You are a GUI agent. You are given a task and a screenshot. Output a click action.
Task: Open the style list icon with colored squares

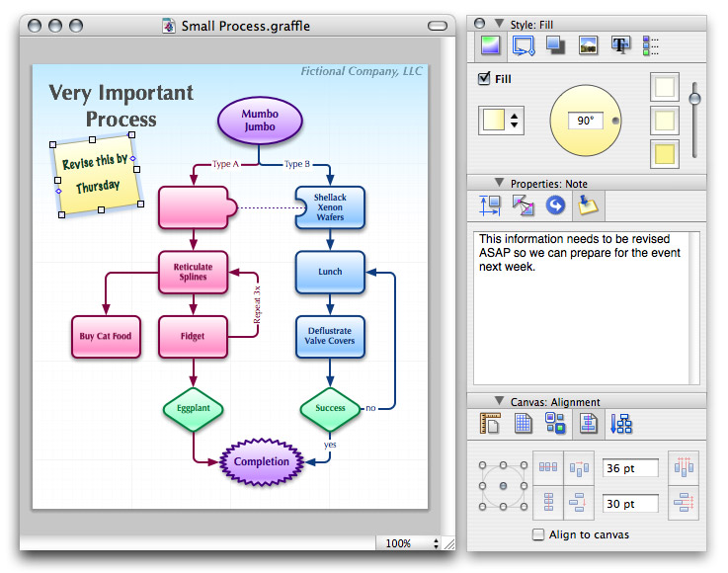coord(651,45)
